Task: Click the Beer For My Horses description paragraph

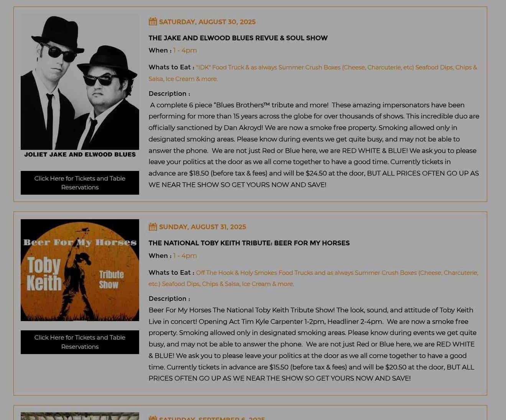Action: click(312, 344)
